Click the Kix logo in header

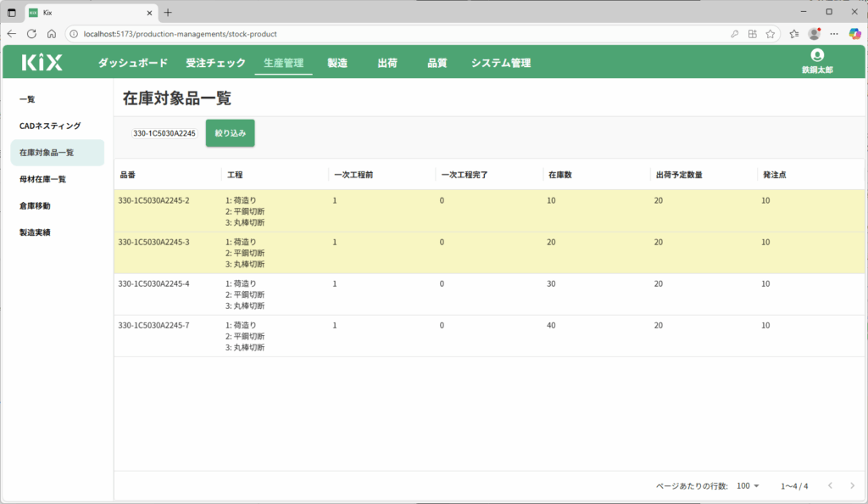pyautogui.click(x=42, y=62)
